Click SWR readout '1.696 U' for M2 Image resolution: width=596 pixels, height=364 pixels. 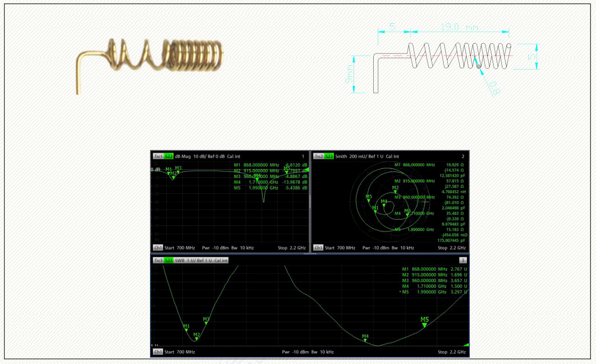[459, 275]
